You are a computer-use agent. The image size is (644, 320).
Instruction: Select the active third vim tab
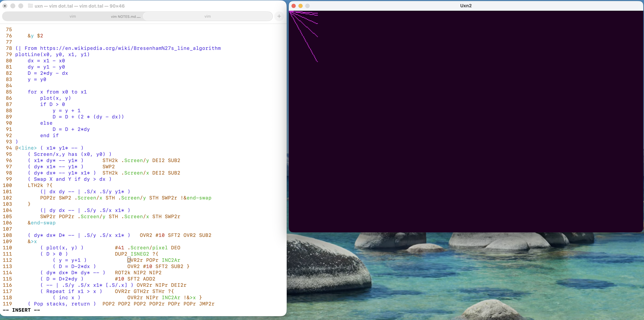[x=208, y=16]
